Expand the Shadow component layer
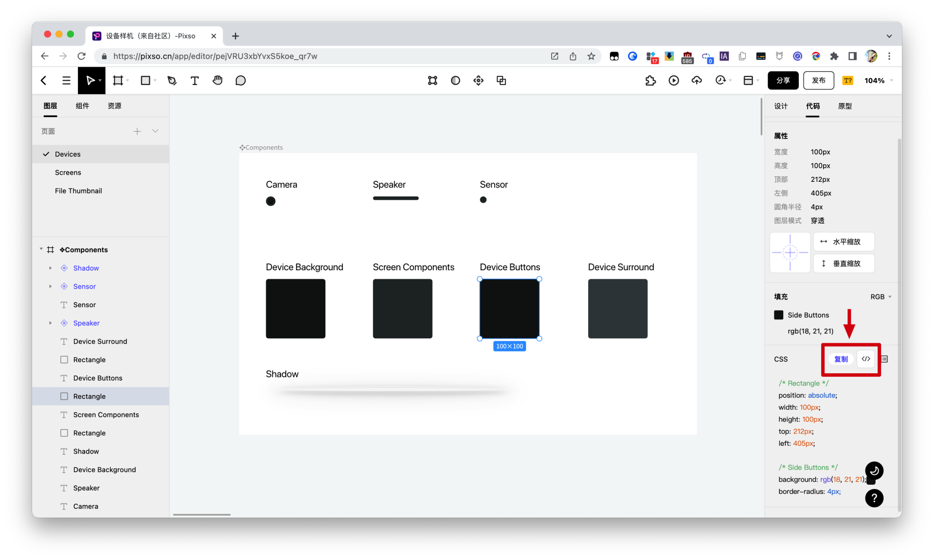The height and width of the screenshot is (560, 934). [50, 268]
